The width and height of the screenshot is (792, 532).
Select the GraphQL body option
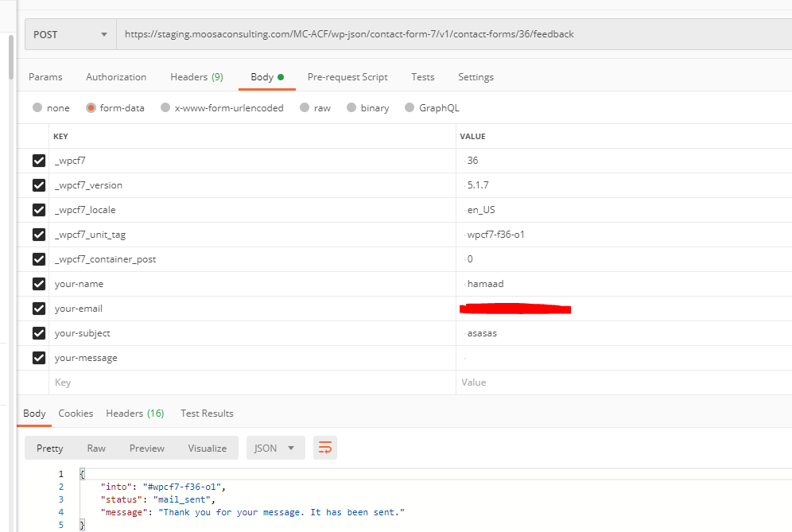pos(410,108)
